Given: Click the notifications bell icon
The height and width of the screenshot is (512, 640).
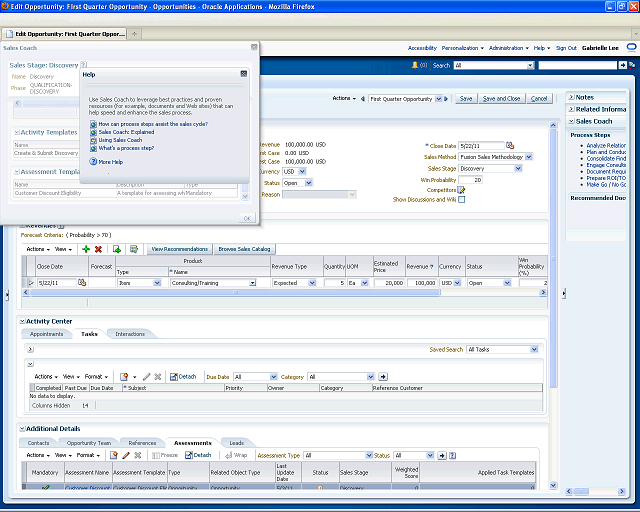Looking at the screenshot, I should [415, 65].
